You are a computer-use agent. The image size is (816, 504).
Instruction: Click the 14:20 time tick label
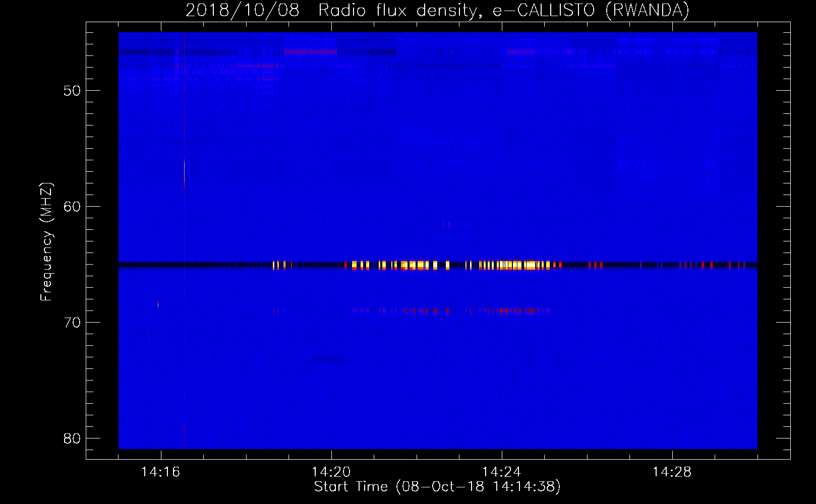click(331, 472)
